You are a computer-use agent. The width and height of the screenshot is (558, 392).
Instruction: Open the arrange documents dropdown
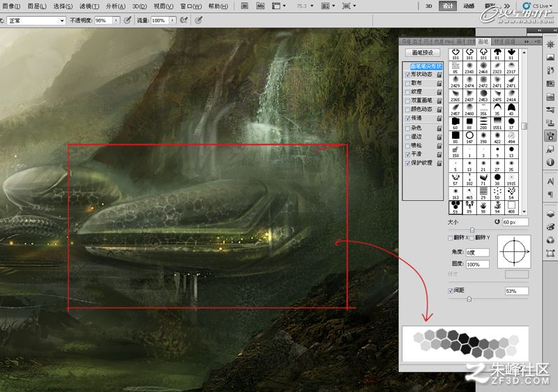(x=327, y=6)
